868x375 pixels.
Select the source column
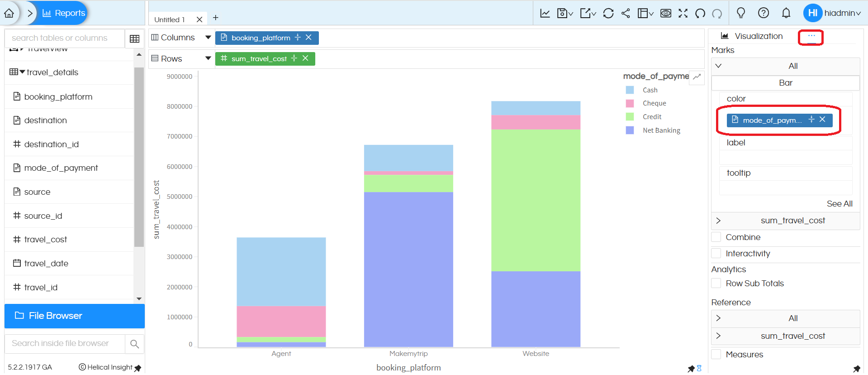point(37,192)
